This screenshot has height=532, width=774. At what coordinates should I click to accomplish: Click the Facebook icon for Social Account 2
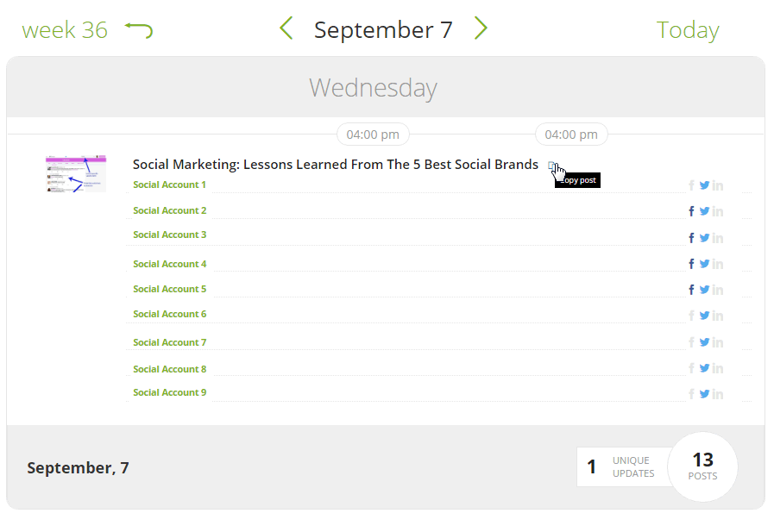click(x=691, y=211)
